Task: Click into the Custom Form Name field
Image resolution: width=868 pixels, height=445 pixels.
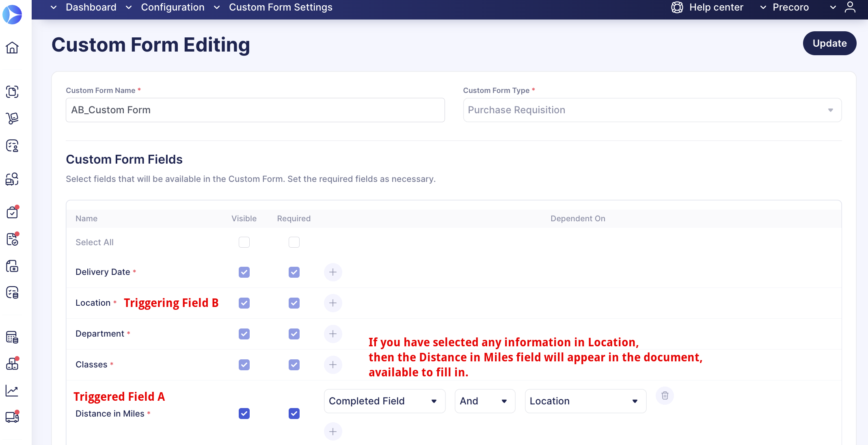Action: [x=255, y=110]
